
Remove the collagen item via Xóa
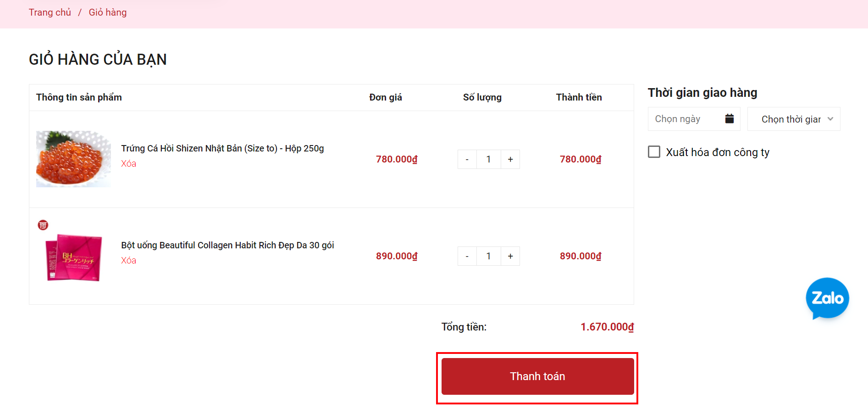128,261
